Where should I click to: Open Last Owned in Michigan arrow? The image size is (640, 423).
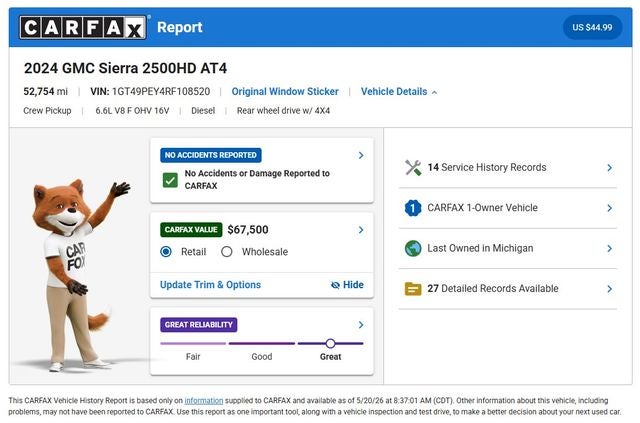coord(609,249)
